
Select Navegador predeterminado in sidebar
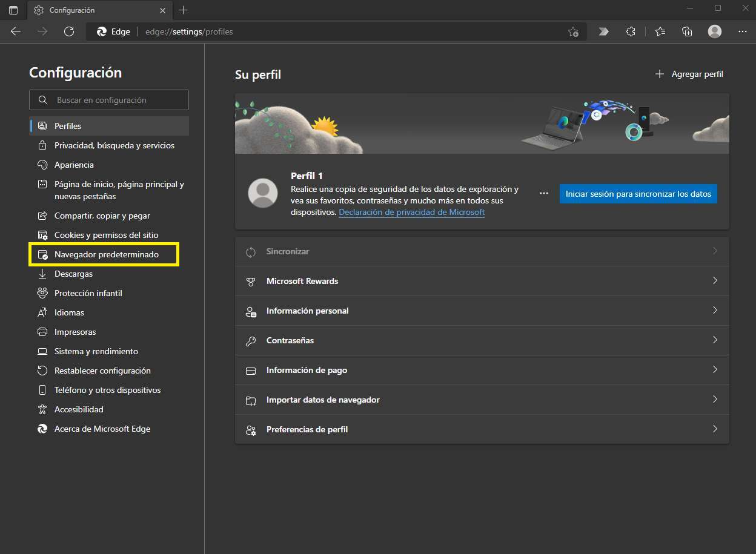click(x=109, y=254)
